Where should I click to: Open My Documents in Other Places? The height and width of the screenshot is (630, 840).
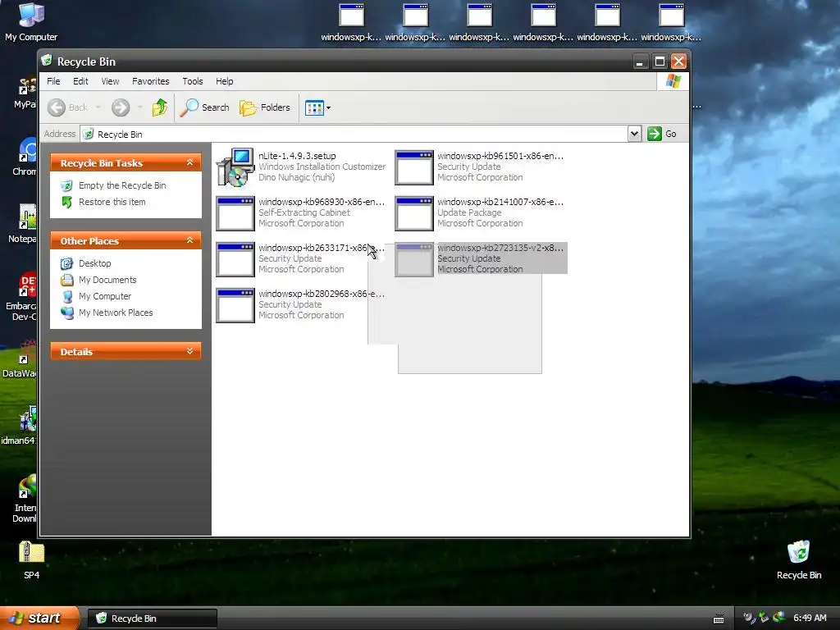coord(107,281)
